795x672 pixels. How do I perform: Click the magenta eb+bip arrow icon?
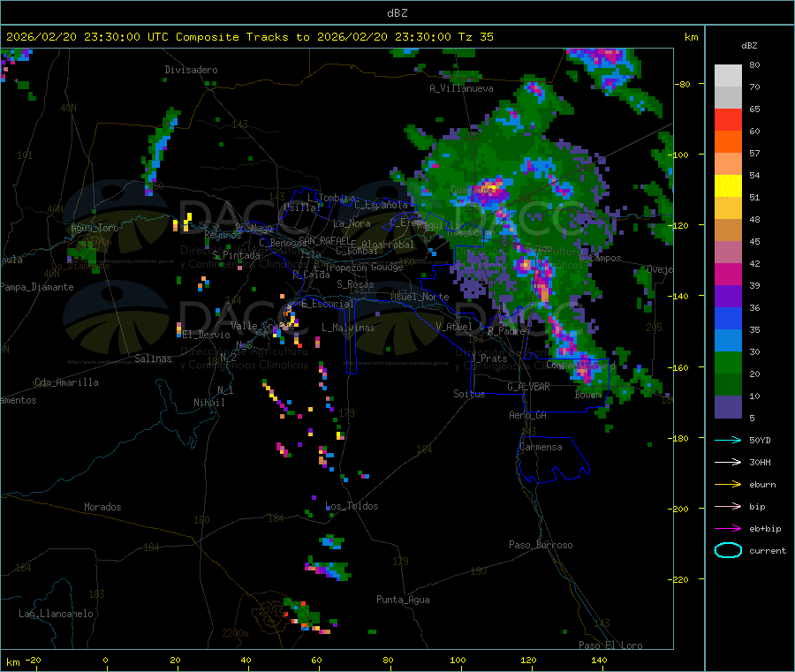(728, 528)
